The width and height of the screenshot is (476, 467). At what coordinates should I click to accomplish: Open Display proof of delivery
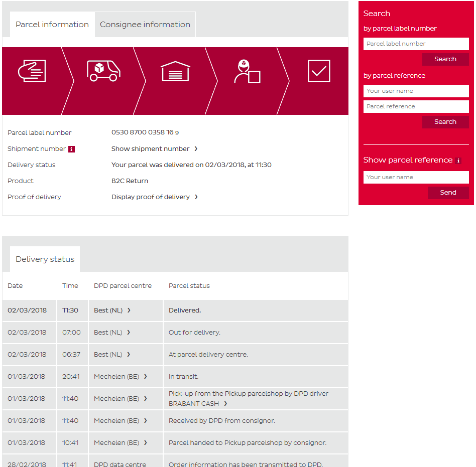point(154,197)
